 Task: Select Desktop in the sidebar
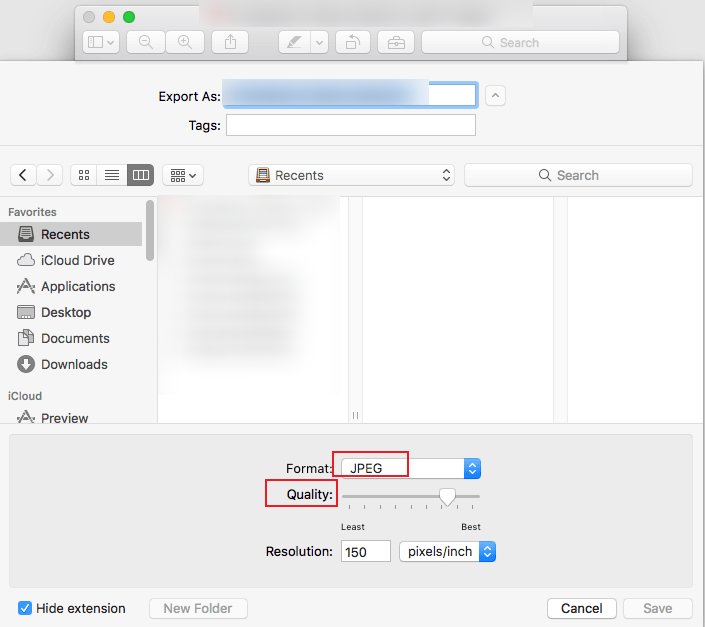[x=71, y=312]
